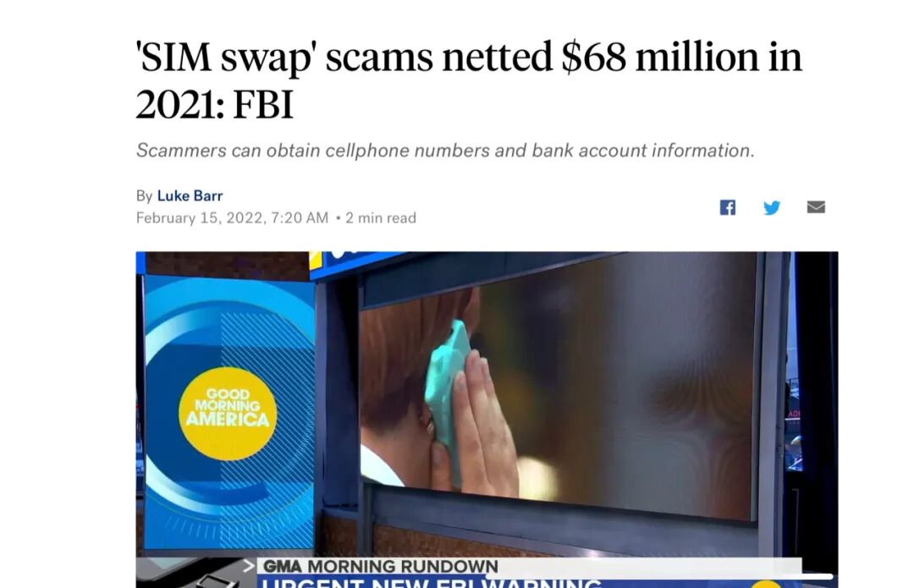Click the blue GMA side panel in video
The height and width of the screenshot is (588, 914).
point(228,413)
